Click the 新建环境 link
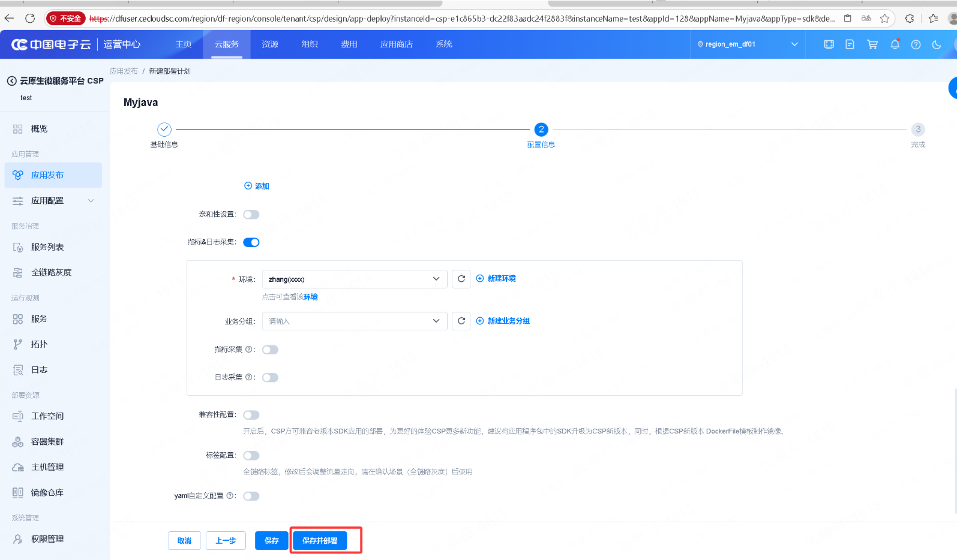 coord(501,278)
